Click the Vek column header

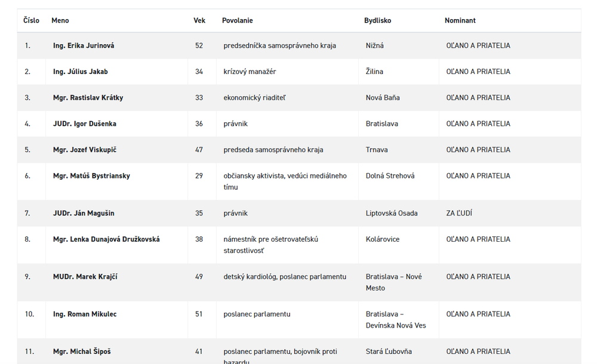tap(199, 20)
